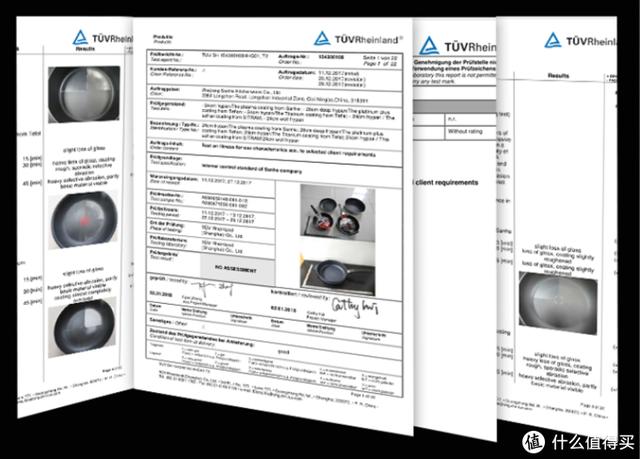Click the reviewer's handwritten signature on center page
The image size is (640, 459).
(x=355, y=306)
